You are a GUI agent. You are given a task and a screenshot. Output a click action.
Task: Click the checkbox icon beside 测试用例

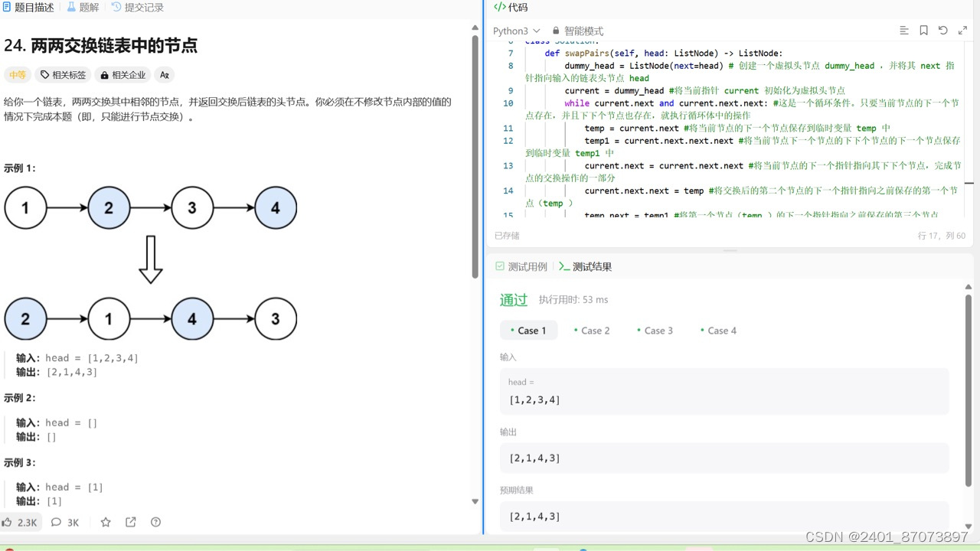[x=500, y=266]
